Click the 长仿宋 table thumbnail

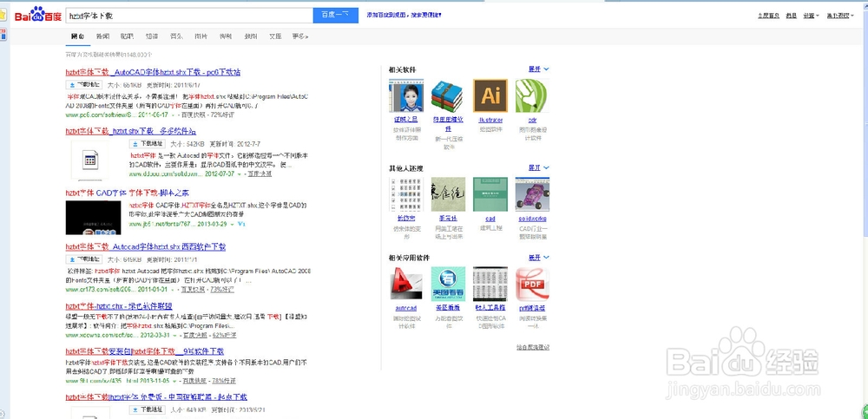click(406, 194)
